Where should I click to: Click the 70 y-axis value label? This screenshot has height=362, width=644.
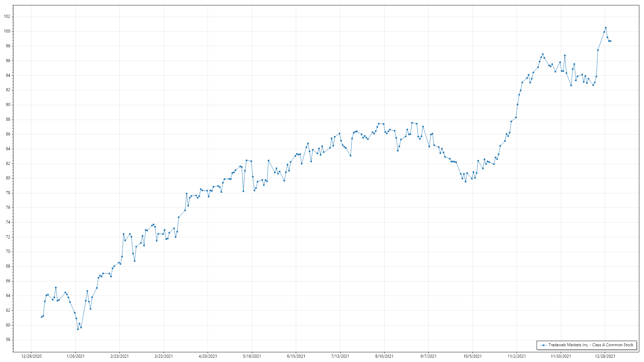pyautogui.click(x=8, y=252)
